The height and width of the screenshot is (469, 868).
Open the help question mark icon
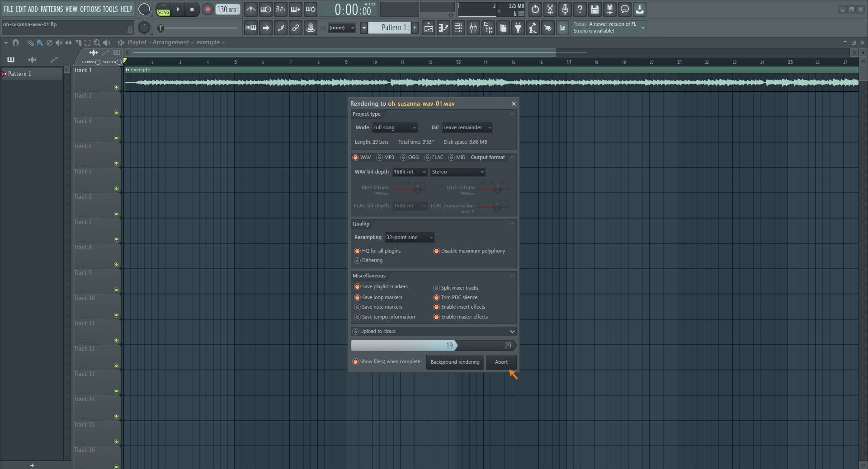coord(580,9)
